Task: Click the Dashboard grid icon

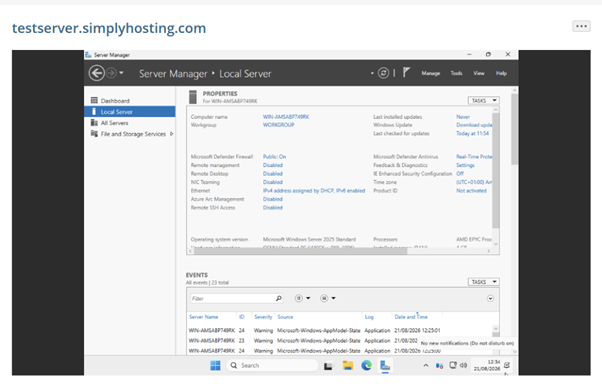Action: [x=94, y=100]
